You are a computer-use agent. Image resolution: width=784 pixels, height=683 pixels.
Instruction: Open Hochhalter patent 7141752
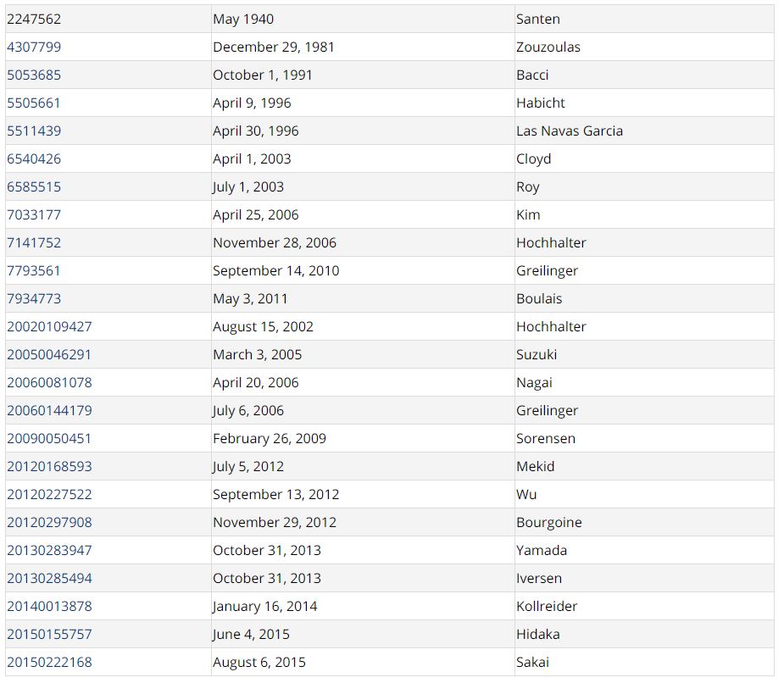[34, 243]
